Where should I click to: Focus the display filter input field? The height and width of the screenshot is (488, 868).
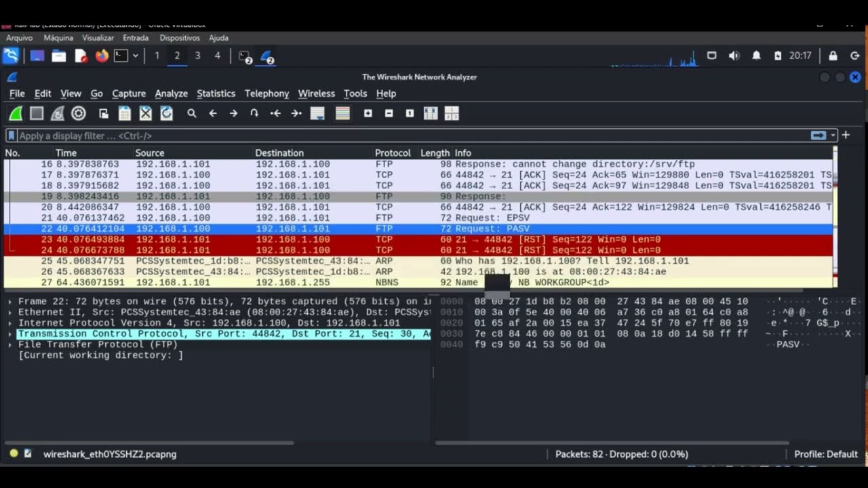point(414,136)
